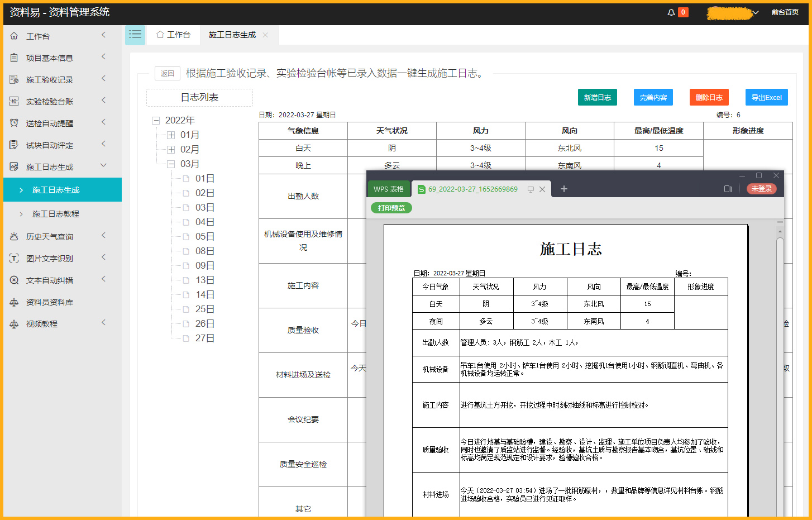Click the 导出Excel button
Image resolution: width=812 pixels, height=520 pixels.
pos(766,97)
